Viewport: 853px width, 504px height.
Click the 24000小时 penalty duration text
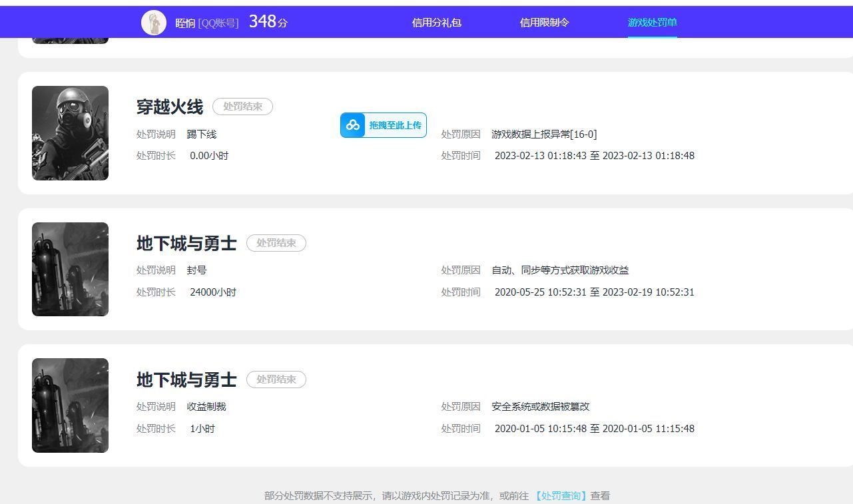point(213,292)
